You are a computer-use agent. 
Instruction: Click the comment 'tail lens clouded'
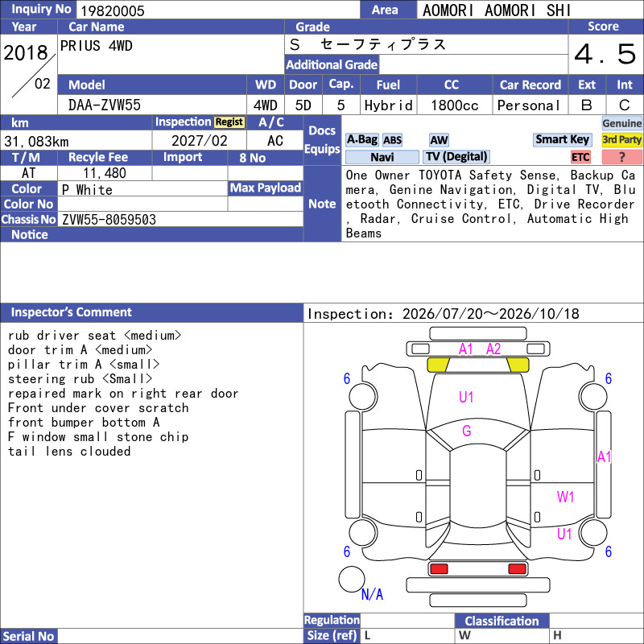click(x=69, y=452)
